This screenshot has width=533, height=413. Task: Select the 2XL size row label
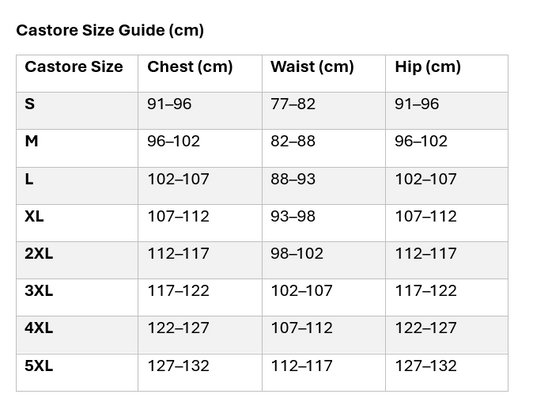tap(39, 254)
